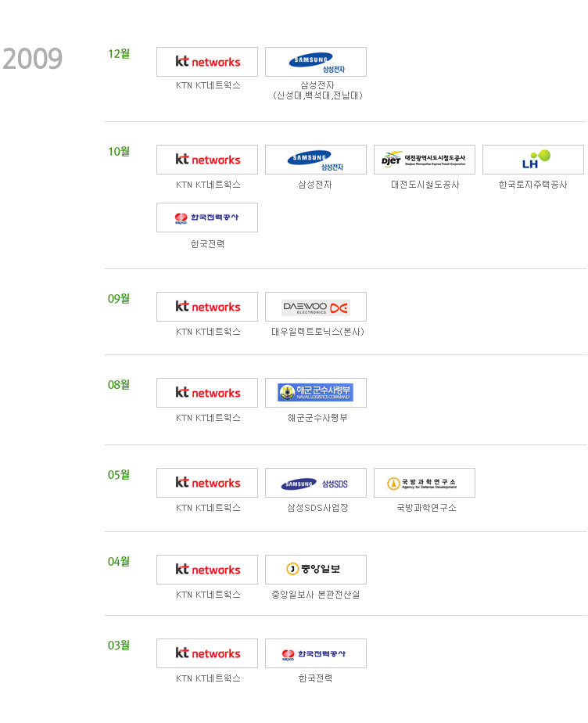Open the Daewoo Electronics logo
The image size is (588, 723).
[x=316, y=307]
